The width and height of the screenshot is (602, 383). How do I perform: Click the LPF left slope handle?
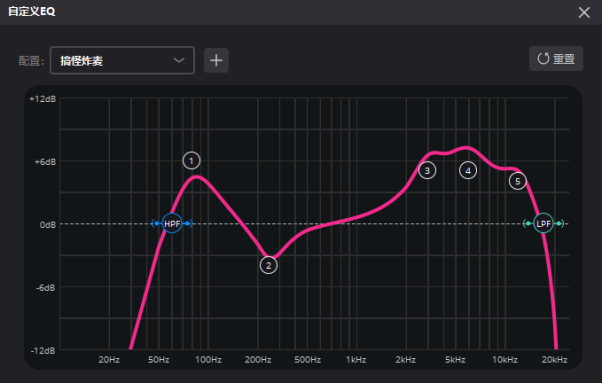pos(528,224)
